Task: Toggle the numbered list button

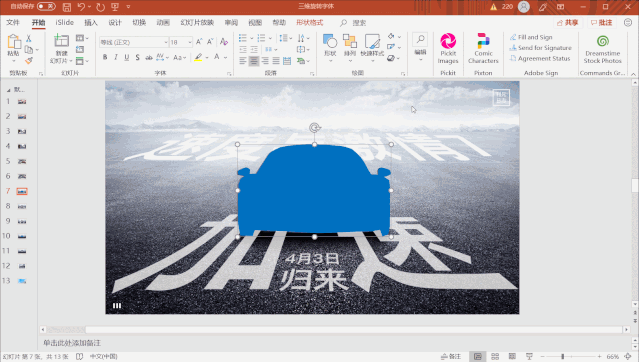Action: (x=261, y=38)
